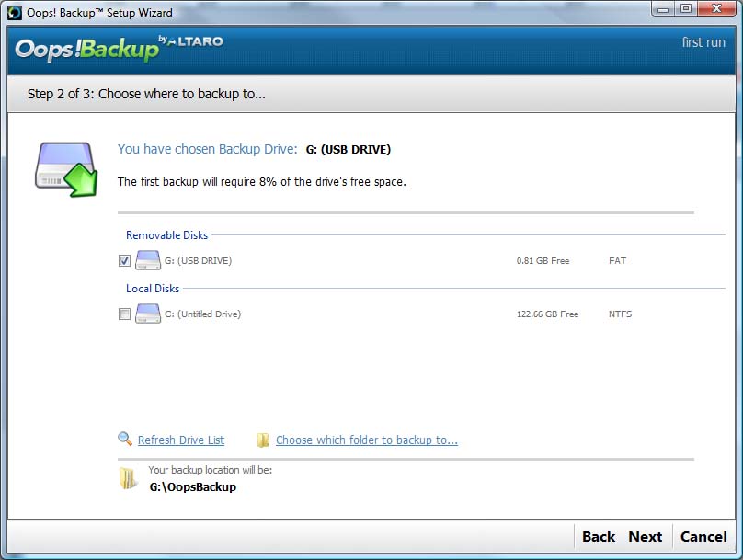Viewport: 743px width, 560px height.
Task: Click the C: Untitled Drive disk icon
Action: [x=148, y=314]
